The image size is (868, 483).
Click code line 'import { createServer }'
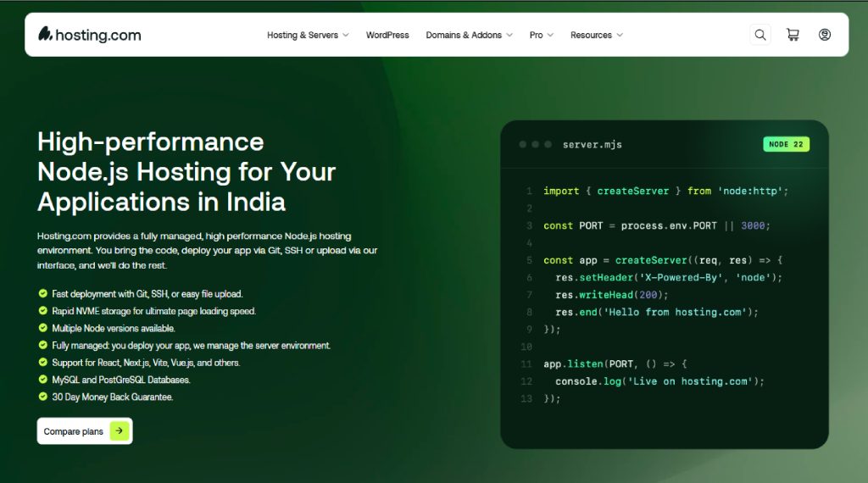tap(665, 191)
